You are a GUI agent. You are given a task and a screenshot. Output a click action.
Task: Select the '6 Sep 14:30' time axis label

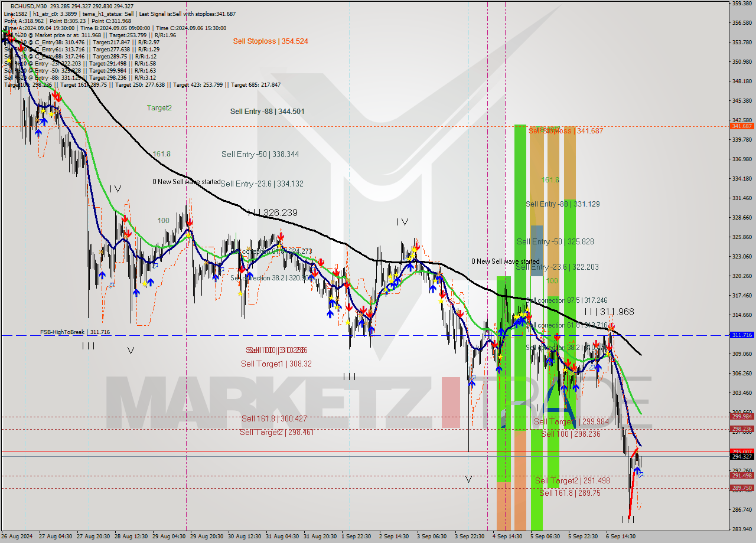[x=621, y=537]
